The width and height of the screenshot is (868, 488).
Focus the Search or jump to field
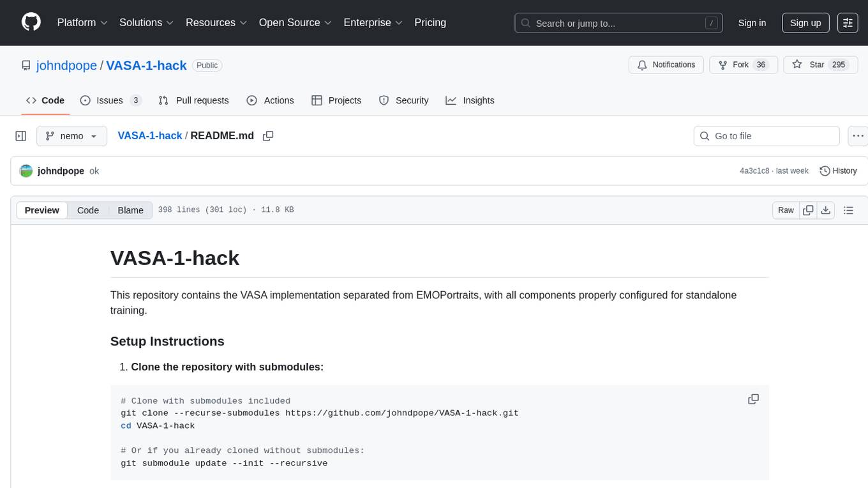click(x=618, y=23)
